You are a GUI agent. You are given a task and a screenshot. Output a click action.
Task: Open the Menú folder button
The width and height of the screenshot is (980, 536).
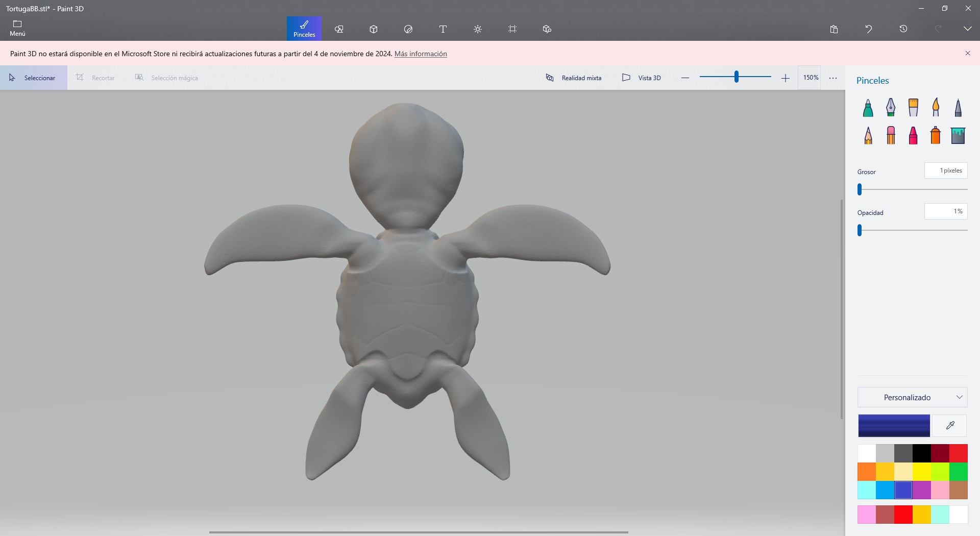point(17,29)
